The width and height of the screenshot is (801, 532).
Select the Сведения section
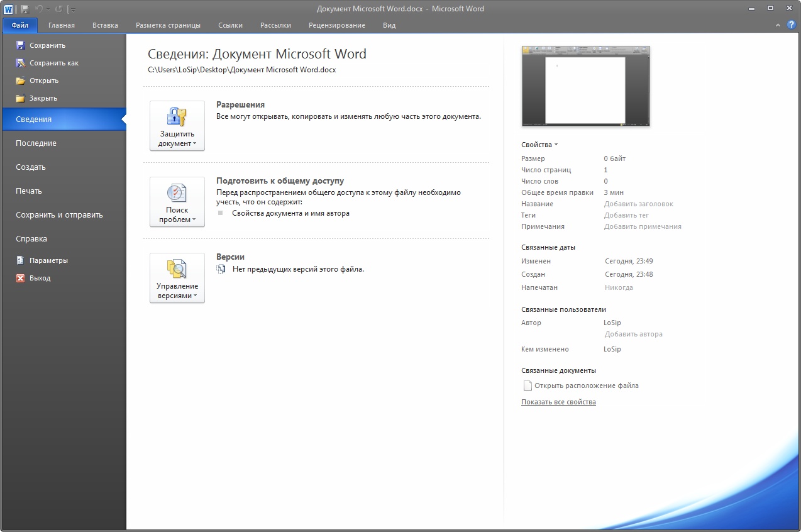point(64,119)
